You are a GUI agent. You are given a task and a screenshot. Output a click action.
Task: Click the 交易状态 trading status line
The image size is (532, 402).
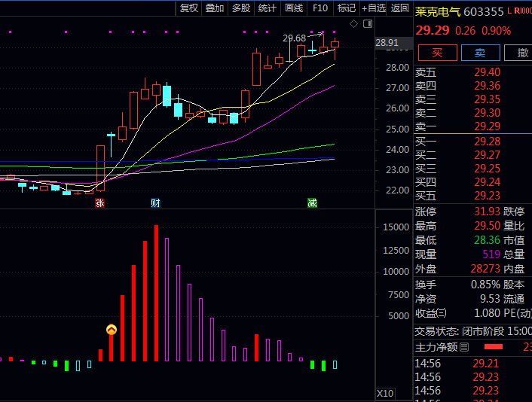click(x=473, y=330)
